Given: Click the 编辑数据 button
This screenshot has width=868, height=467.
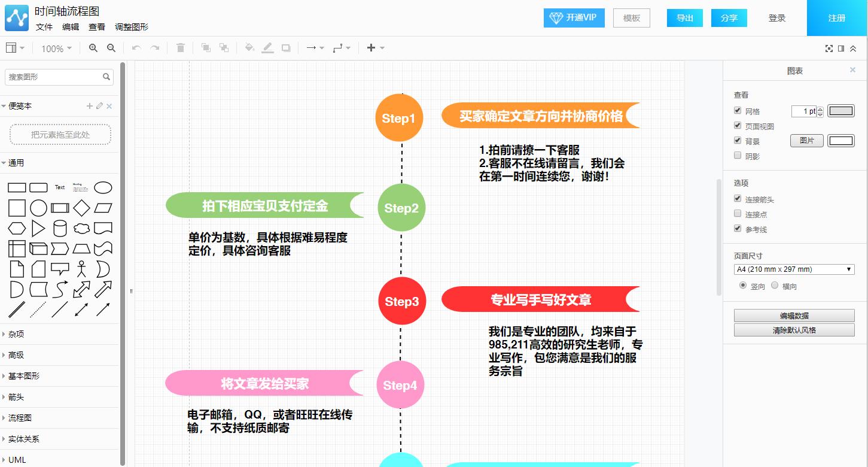Looking at the screenshot, I should (x=794, y=315).
